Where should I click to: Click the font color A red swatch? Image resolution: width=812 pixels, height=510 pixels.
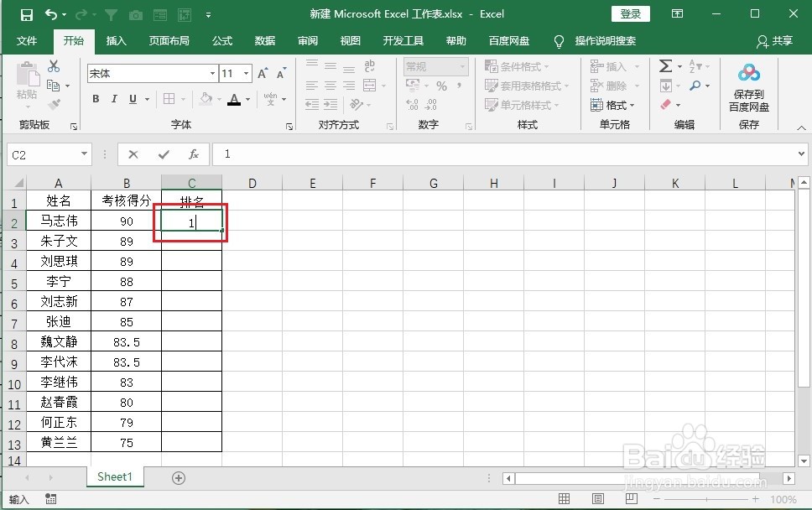tap(234, 99)
